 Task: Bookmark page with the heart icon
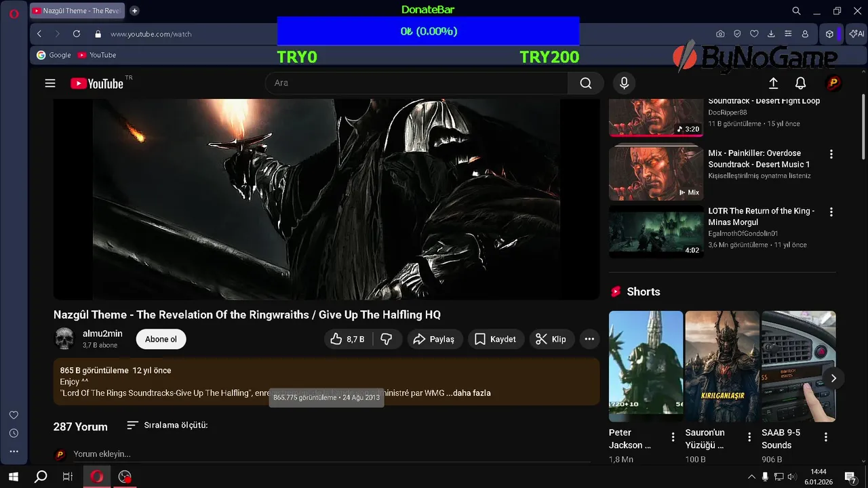(x=754, y=34)
